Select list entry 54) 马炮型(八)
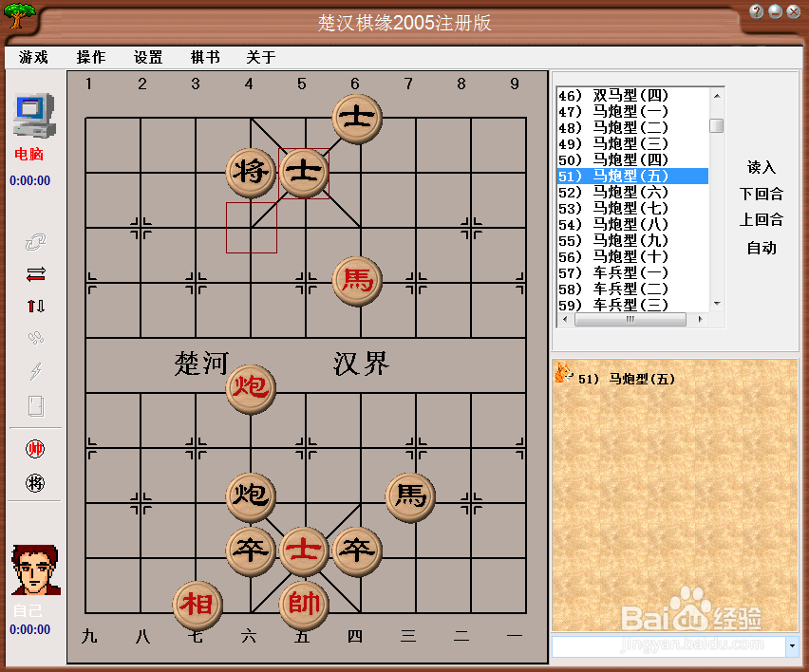Viewport: 809px width, 672px height. coord(632,224)
